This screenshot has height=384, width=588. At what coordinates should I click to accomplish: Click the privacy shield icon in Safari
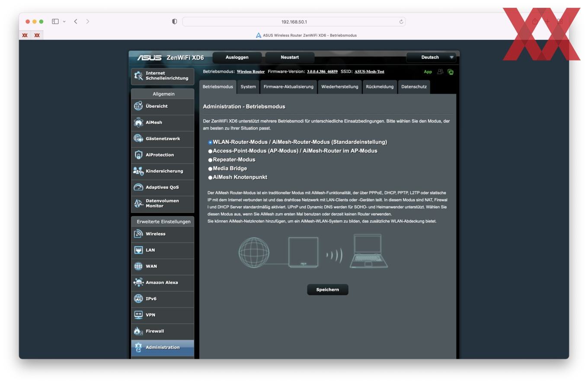175,22
